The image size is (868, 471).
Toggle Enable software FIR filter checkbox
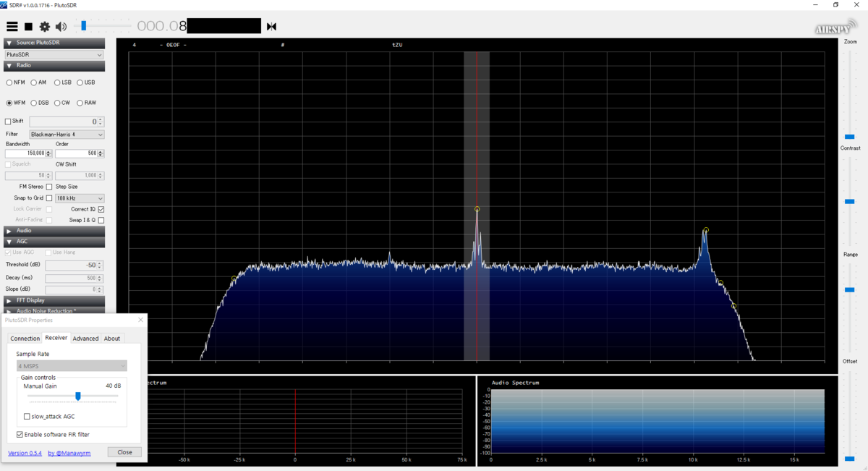tap(20, 435)
